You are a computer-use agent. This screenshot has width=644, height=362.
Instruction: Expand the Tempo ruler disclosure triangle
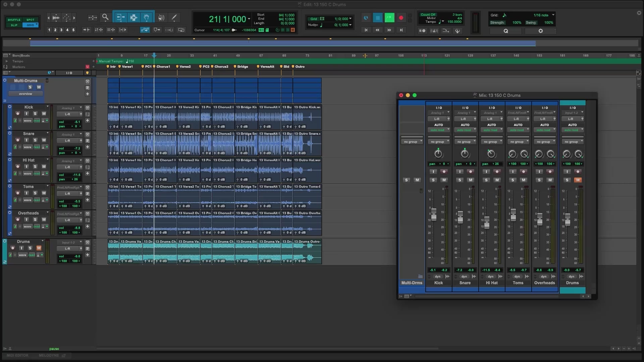tap(6, 61)
